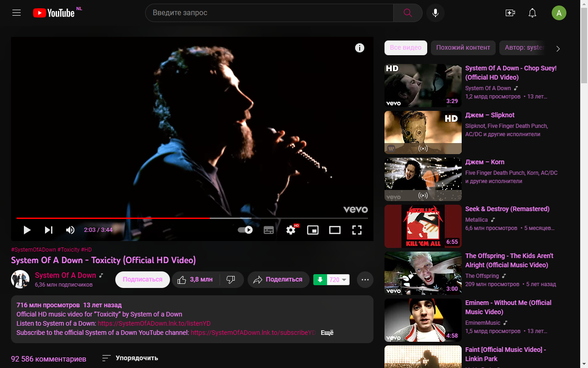Open EminemMusic channel name
588x368 pixels.
pos(483,323)
